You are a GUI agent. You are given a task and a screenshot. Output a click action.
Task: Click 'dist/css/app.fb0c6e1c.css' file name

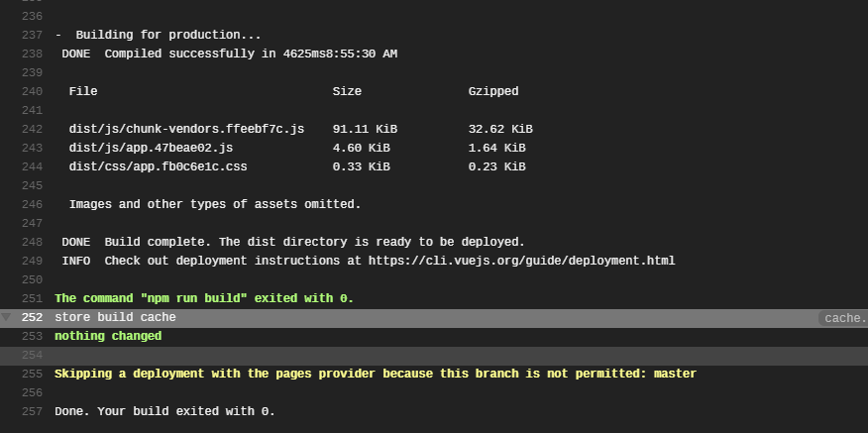158,166
